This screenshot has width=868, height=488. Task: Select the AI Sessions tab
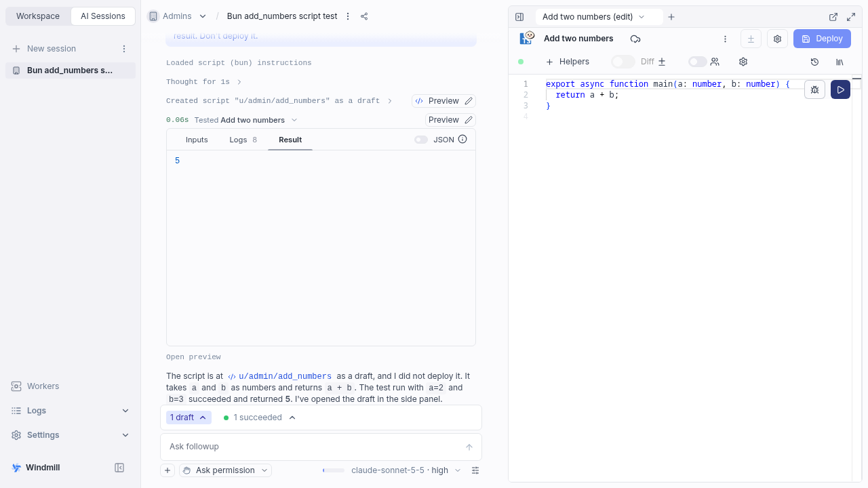coord(103,16)
